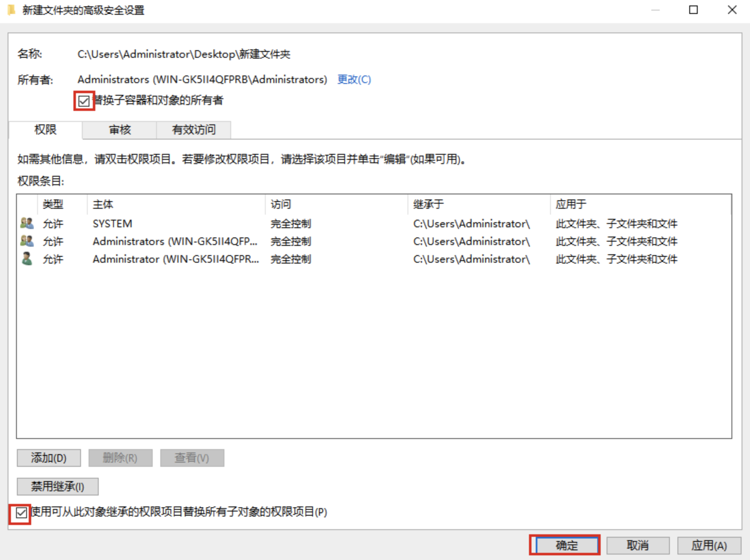750x560 pixels.
Task: Toggle replace owner on subcontainers checkbox
Action: click(84, 101)
